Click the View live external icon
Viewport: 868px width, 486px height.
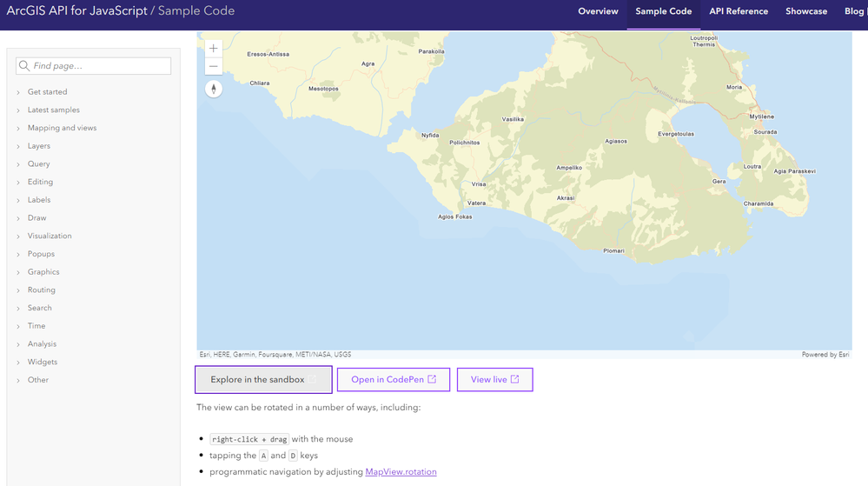tap(515, 379)
